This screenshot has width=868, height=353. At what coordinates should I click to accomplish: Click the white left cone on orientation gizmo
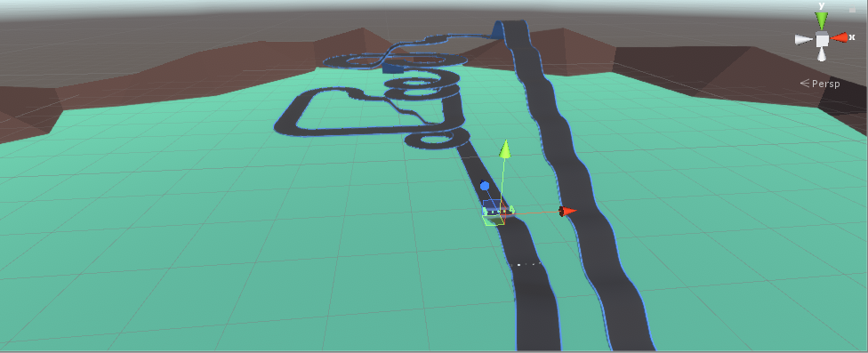(804, 39)
